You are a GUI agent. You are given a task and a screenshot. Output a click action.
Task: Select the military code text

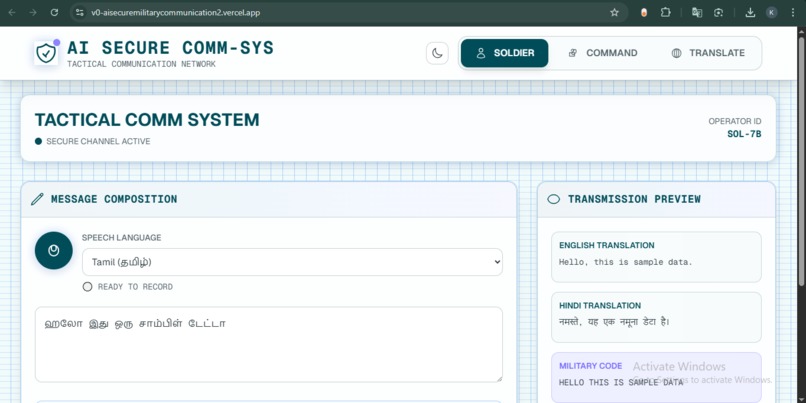pyautogui.click(x=621, y=382)
